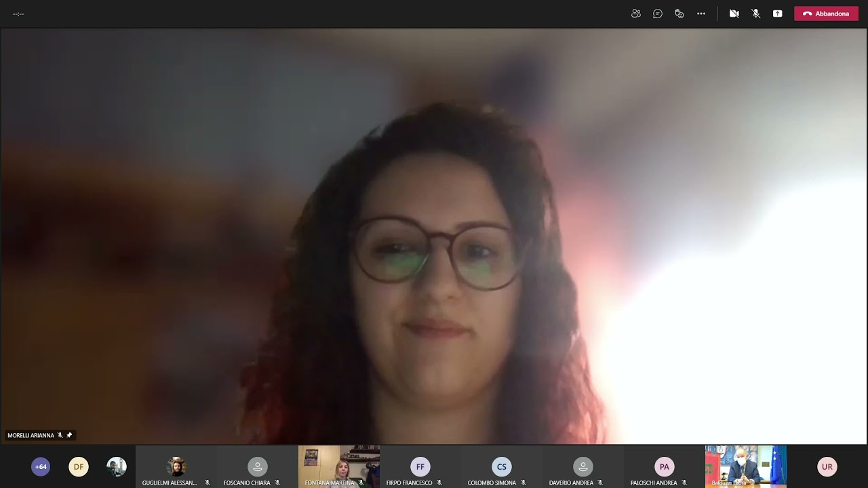The height and width of the screenshot is (488, 868).
Task: Click Colombo Simona's muted mic icon
Action: (x=524, y=483)
